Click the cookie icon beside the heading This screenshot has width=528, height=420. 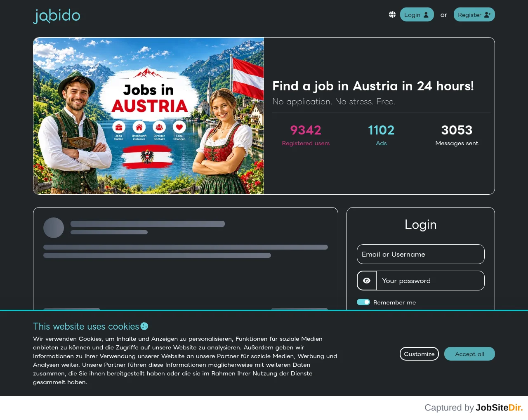[x=144, y=326]
